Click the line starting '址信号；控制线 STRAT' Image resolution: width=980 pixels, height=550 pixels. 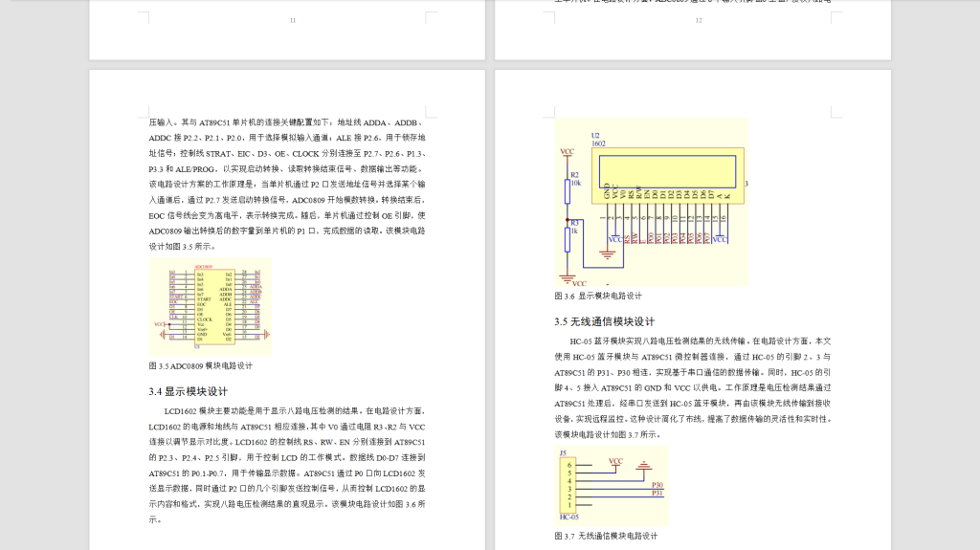[287, 154]
